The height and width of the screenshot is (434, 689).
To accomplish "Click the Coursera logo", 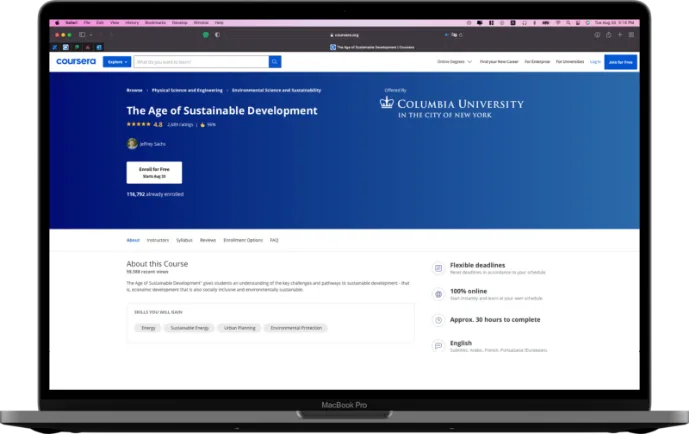I will [x=76, y=61].
